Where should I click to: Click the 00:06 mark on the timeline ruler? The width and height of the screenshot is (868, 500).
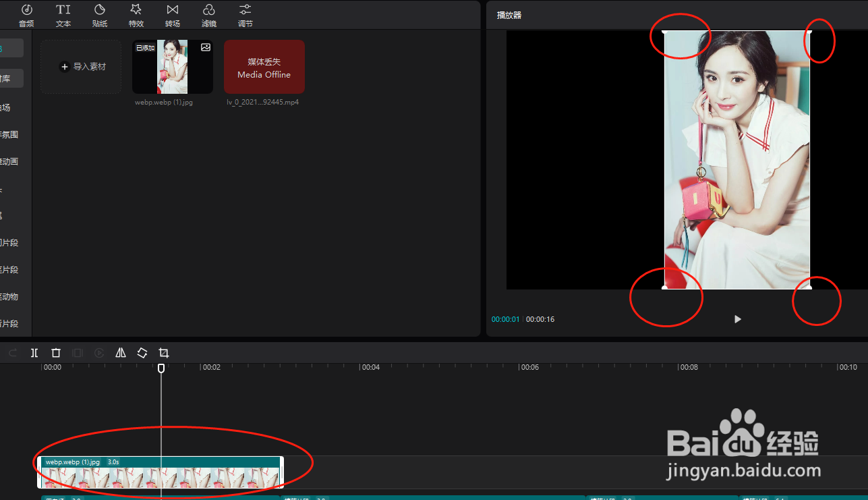(x=530, y=368)
